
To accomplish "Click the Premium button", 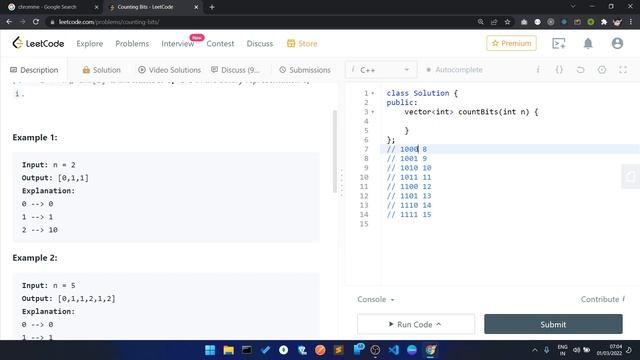I will pos(511,43).
